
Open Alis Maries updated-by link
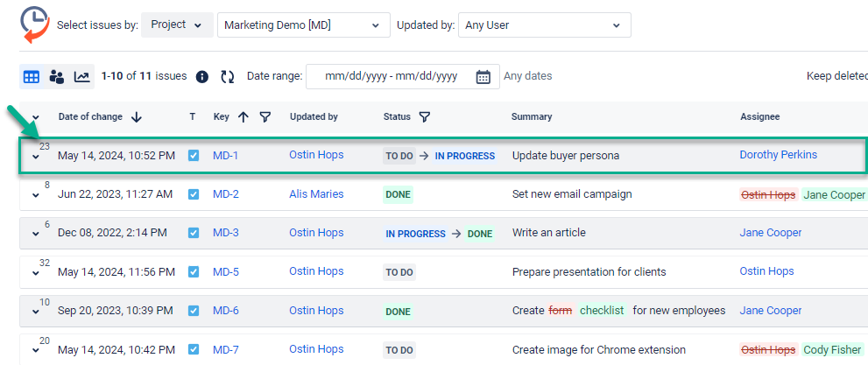click(x=316, y=194)
